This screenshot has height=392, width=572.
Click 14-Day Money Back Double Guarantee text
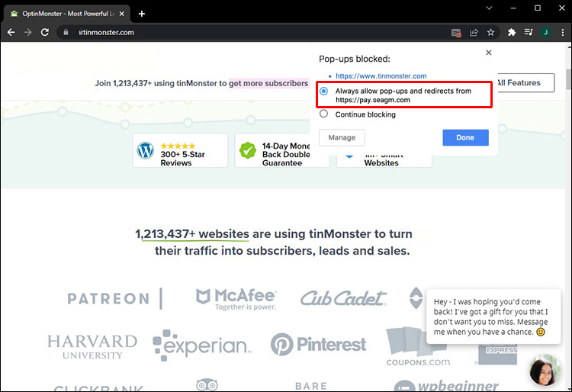tap(286, 154)
